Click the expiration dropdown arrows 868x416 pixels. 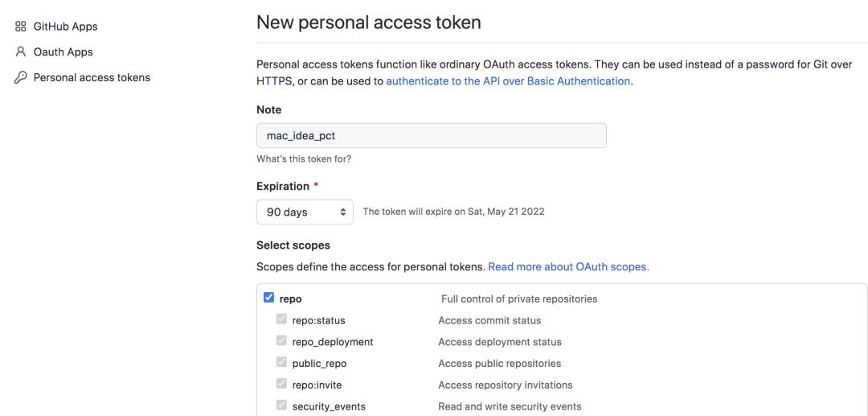click(x=343, y=212)
